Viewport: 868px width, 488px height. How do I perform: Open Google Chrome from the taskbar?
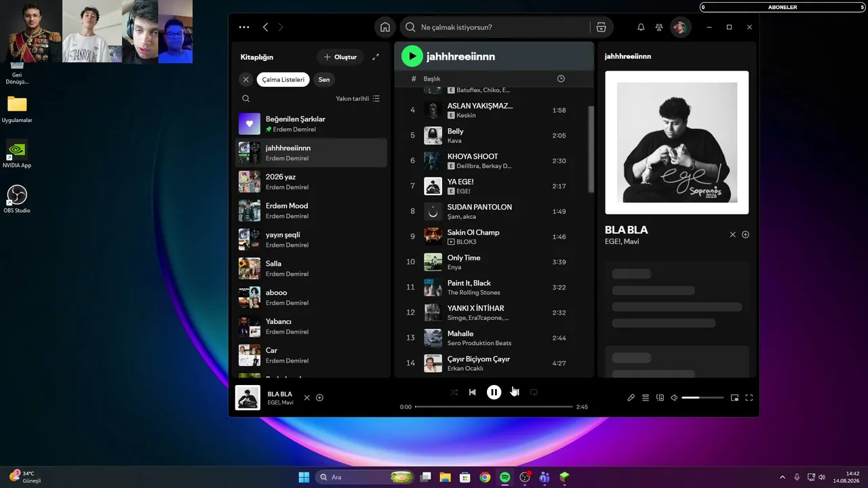(x=485, y=477)
